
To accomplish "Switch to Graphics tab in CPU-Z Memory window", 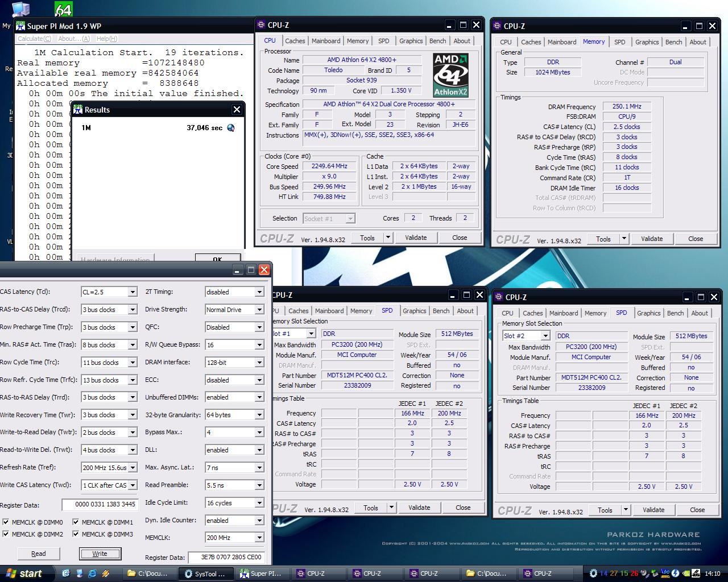I will pos(647,42).
